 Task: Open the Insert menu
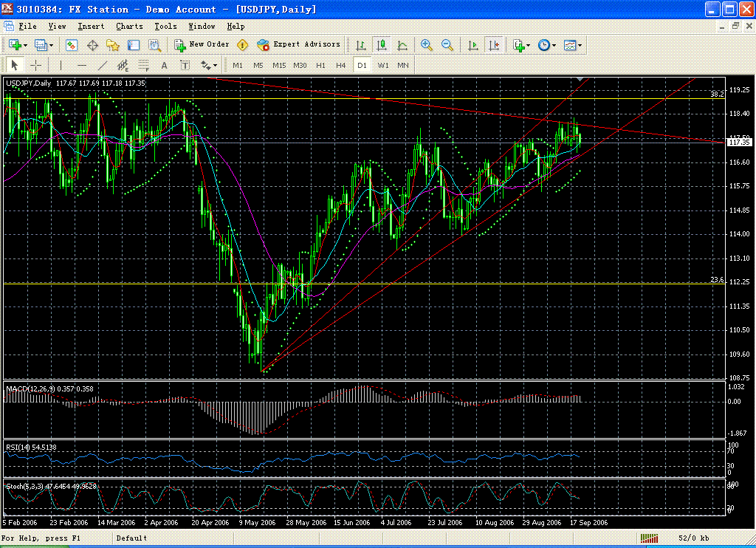(91, 26)
